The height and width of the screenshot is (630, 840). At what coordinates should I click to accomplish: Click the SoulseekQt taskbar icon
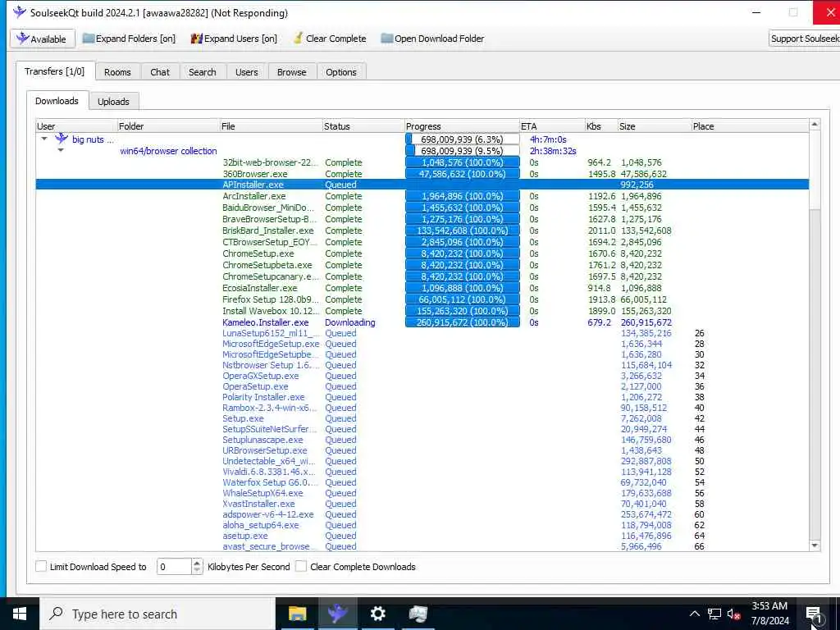coord(337,614)
